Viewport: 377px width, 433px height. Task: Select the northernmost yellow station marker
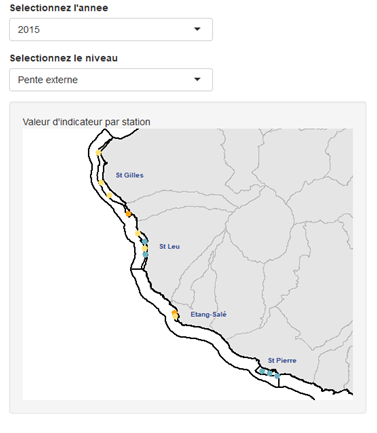pyautogui.click(x=98, y=153)
